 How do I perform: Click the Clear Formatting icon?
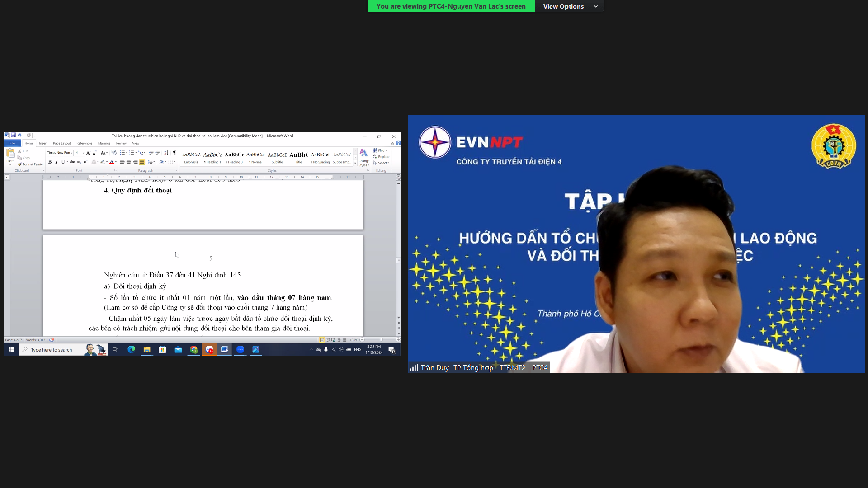(114, 153)
